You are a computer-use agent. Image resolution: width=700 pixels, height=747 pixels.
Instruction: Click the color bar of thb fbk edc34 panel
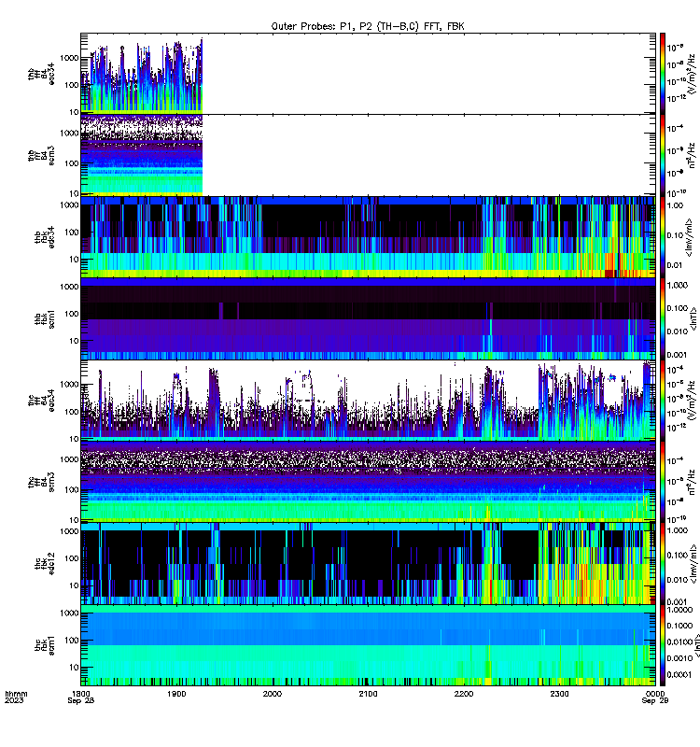click(663, 237)
